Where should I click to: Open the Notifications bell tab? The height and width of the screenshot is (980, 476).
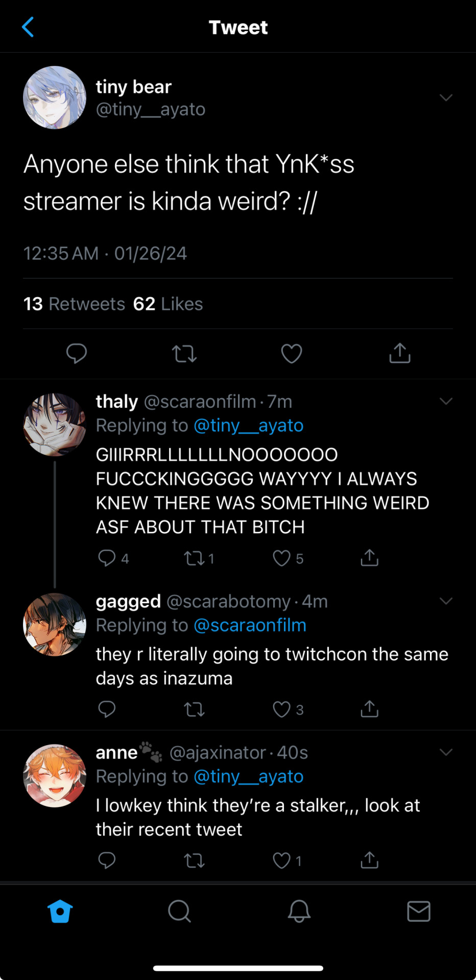click(299, 911)
